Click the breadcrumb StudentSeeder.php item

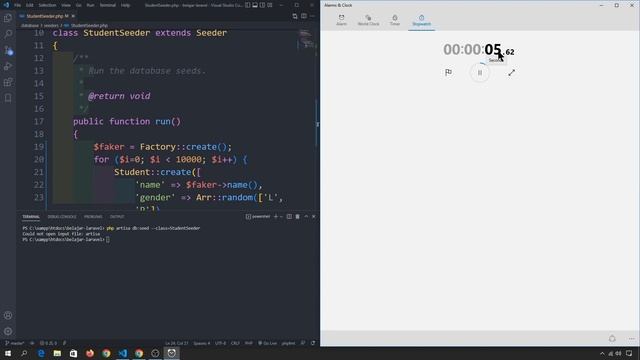pos(89,26)
